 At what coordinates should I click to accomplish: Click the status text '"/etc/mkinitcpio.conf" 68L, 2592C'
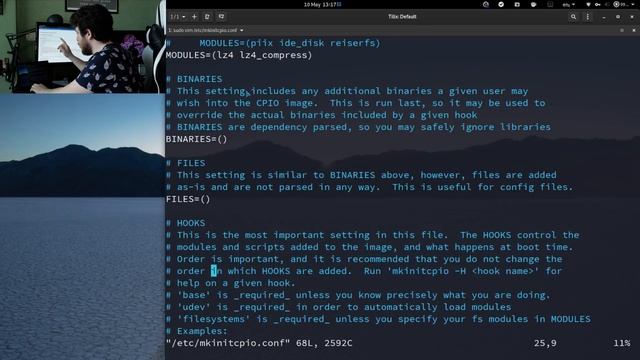pos(259,343)
